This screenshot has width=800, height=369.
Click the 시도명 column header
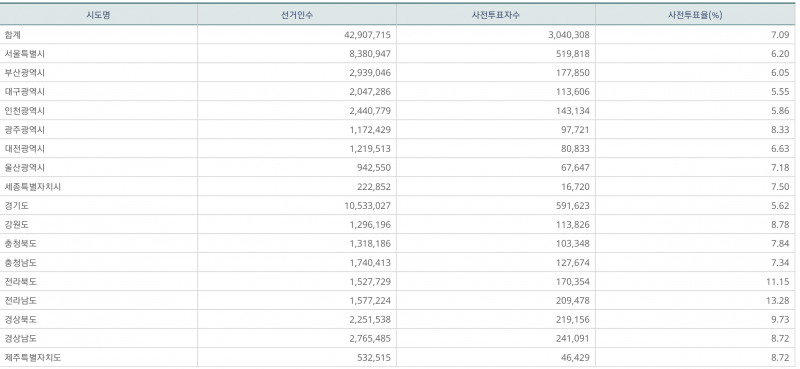point(98,15)
